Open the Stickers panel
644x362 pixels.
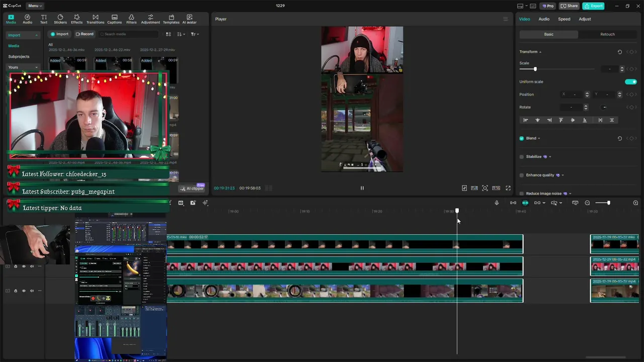[x=60, y=19]
